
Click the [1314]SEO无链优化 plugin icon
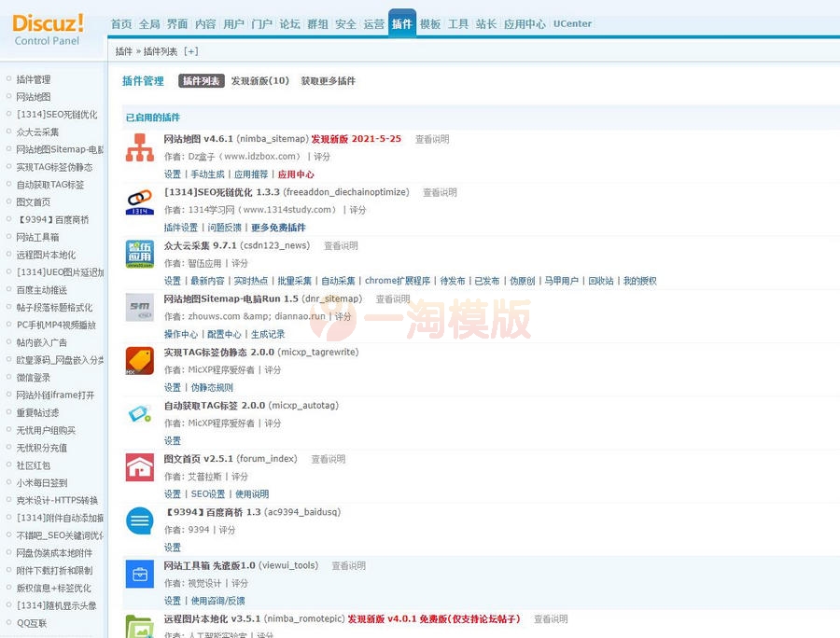[138, 200]
